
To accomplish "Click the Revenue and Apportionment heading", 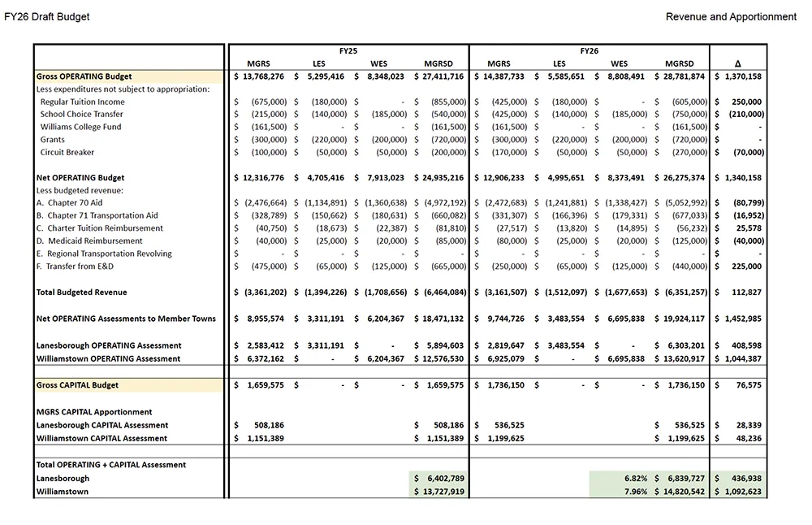I will click(x=730, y=17).
